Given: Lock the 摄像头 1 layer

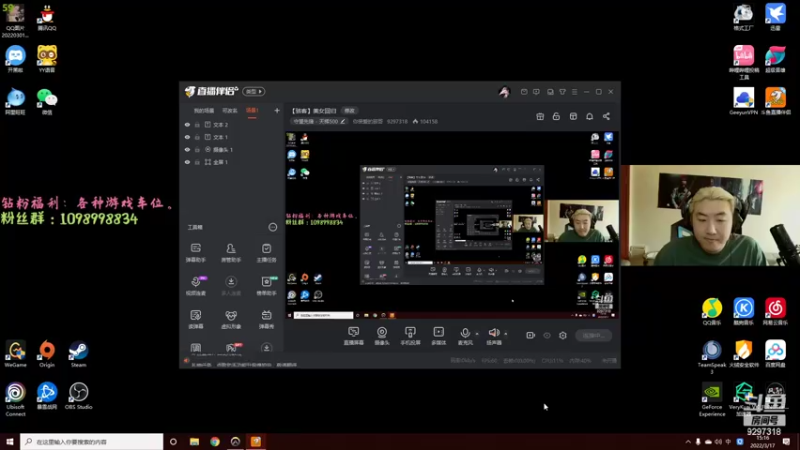Looking at the screenshot, I should pyautogui.click(x=197, y=149).
